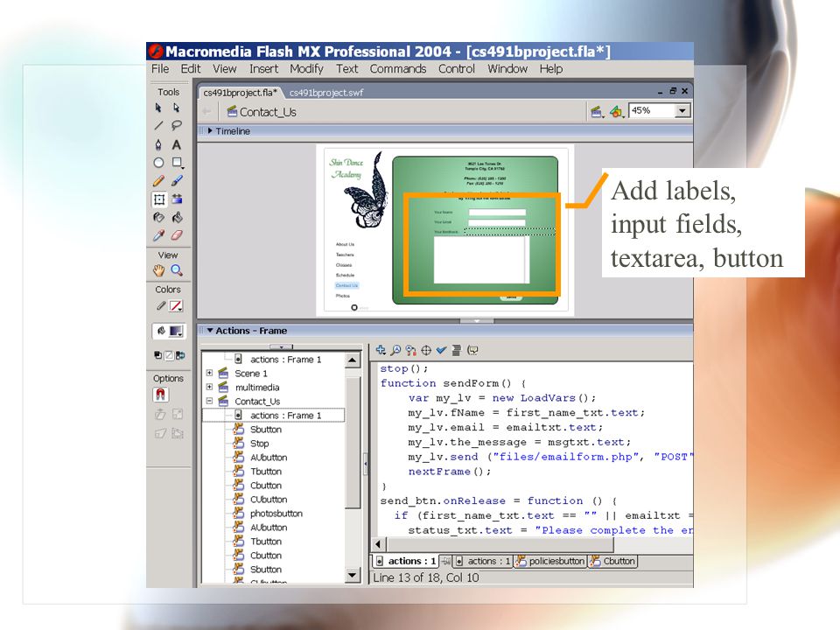Open the Text menu
The width and height of the screenshot is (840, 630).
coord(347,68)
